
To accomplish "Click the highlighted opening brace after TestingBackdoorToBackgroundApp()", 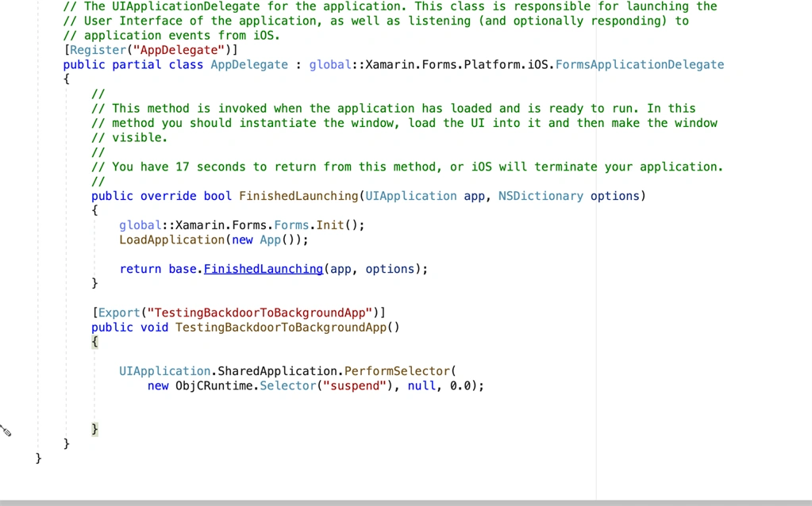I will click(x=94, y=342).
